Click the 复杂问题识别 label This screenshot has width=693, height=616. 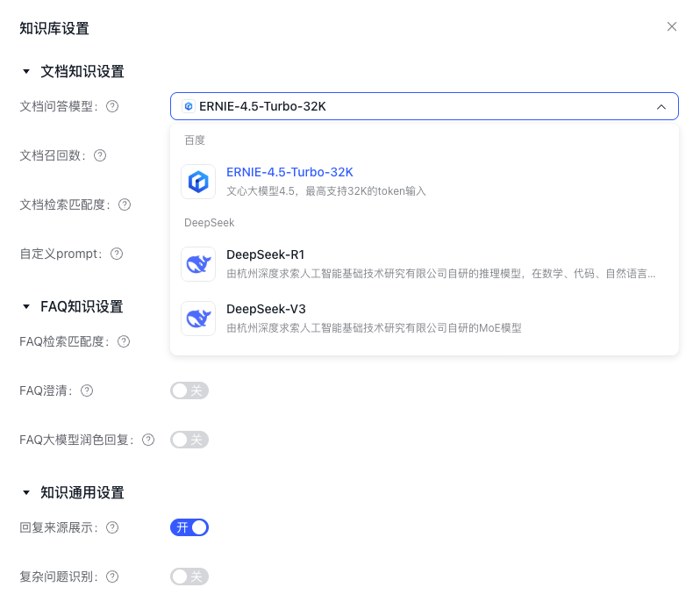tap(59, 577)
